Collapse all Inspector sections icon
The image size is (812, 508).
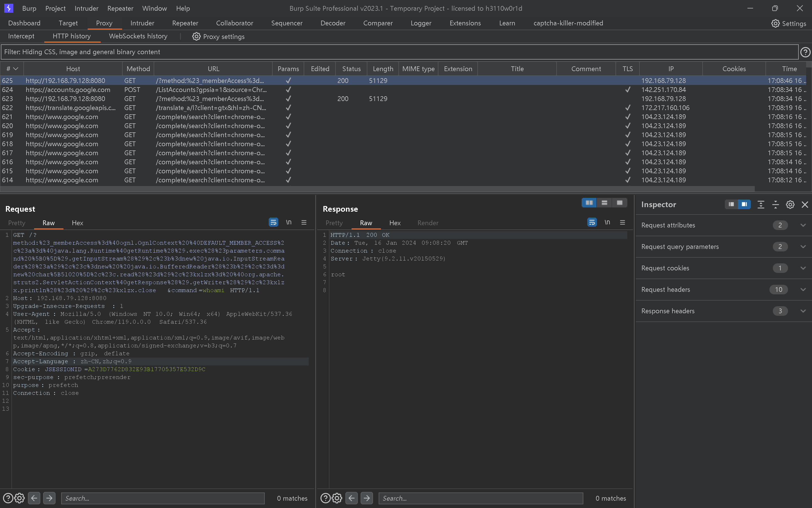point(775,204)
